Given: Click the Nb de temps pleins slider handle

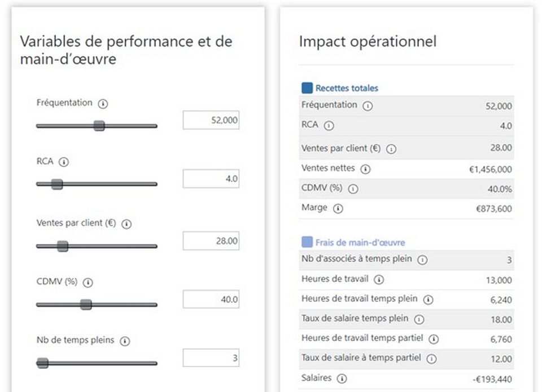Looking at the screenshot, I should click(x=42, y=363).
